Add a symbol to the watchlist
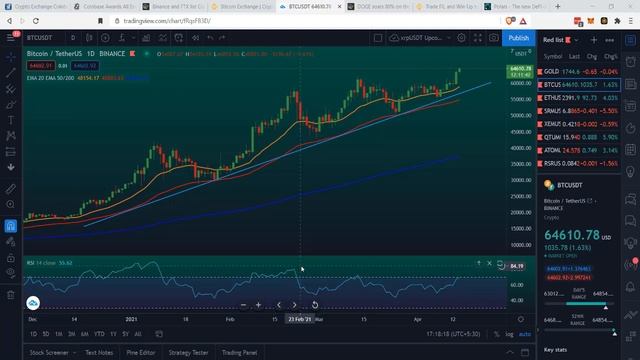Image resolution: width=640 pixels, height=360 pixels. tap(594, 40)
